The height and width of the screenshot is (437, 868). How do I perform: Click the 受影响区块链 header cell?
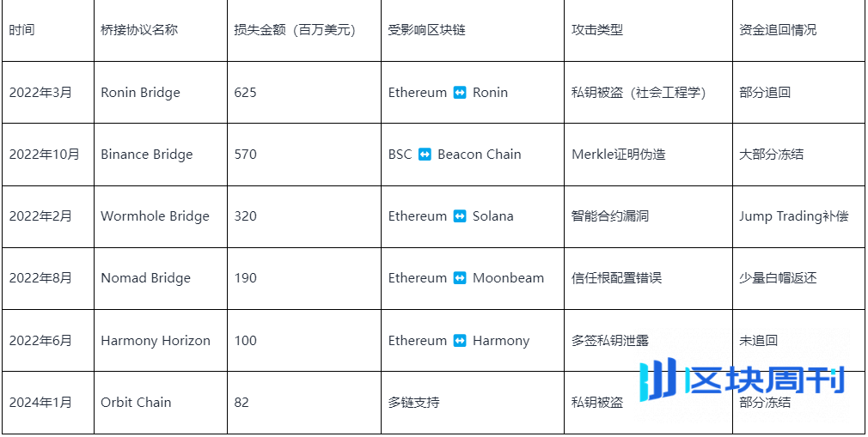[473, 30]
